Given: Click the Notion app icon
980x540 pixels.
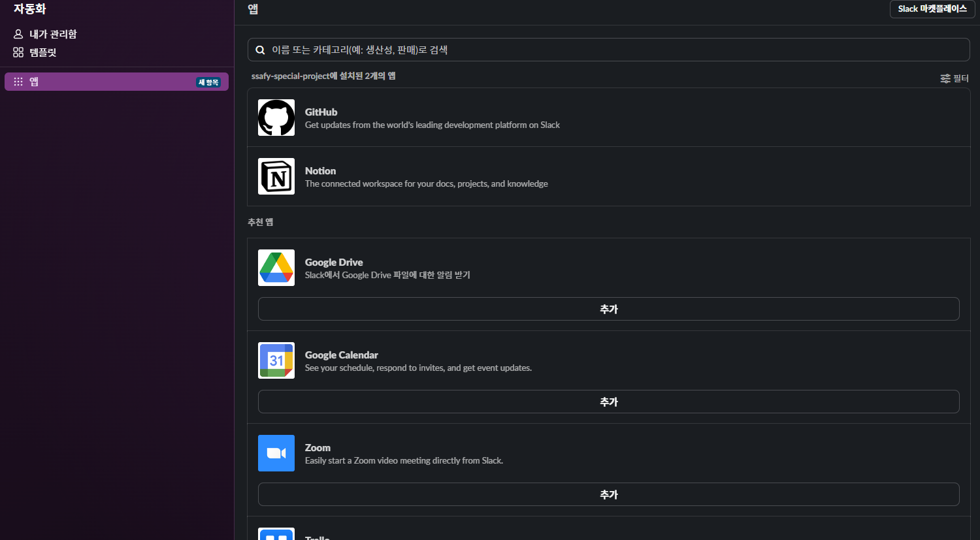Looking at the screenshot, I should coord(276,176).
